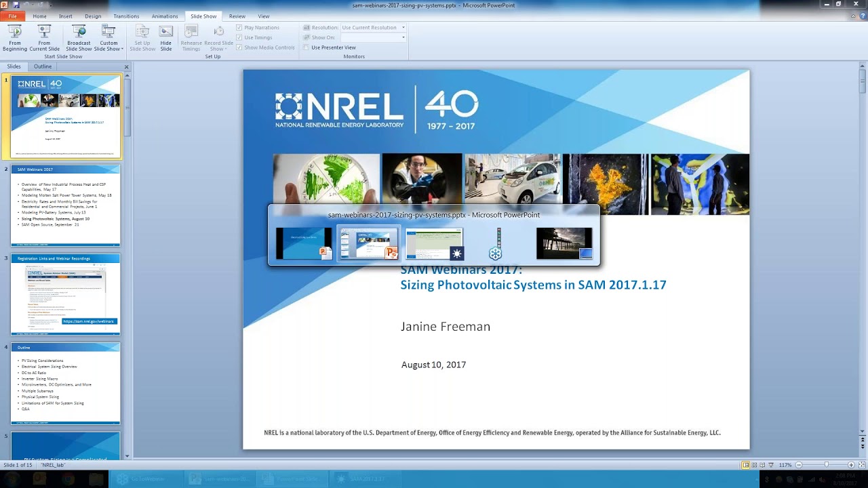The image size is (868, 488).
Task: Click the NREL logo on the slide
Action: pos(339,110)
